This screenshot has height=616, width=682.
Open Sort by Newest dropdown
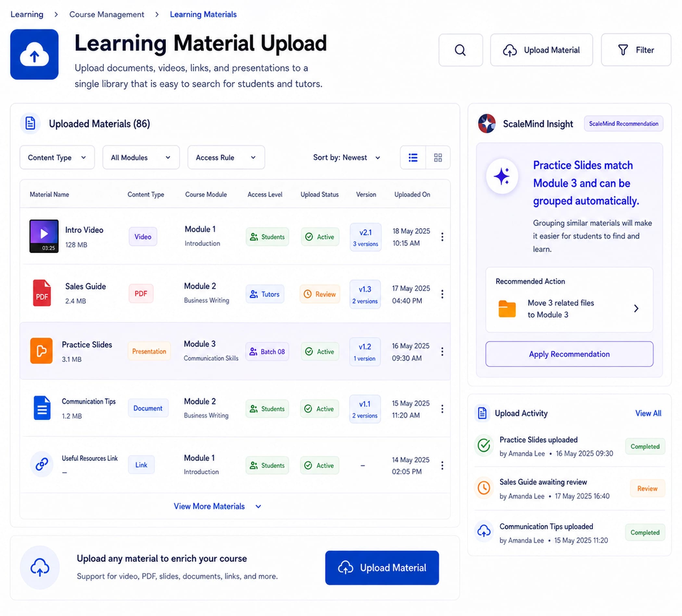coord(347,157)
